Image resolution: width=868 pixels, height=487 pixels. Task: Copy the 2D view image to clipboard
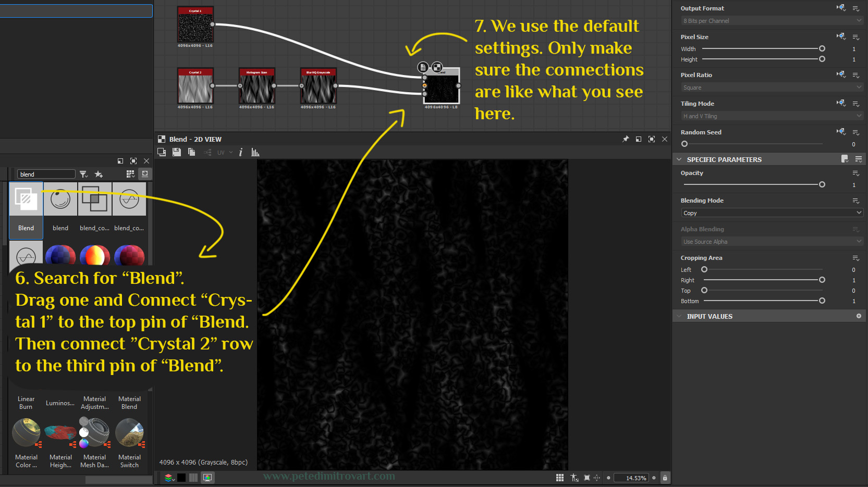click(x=191, y=152)
